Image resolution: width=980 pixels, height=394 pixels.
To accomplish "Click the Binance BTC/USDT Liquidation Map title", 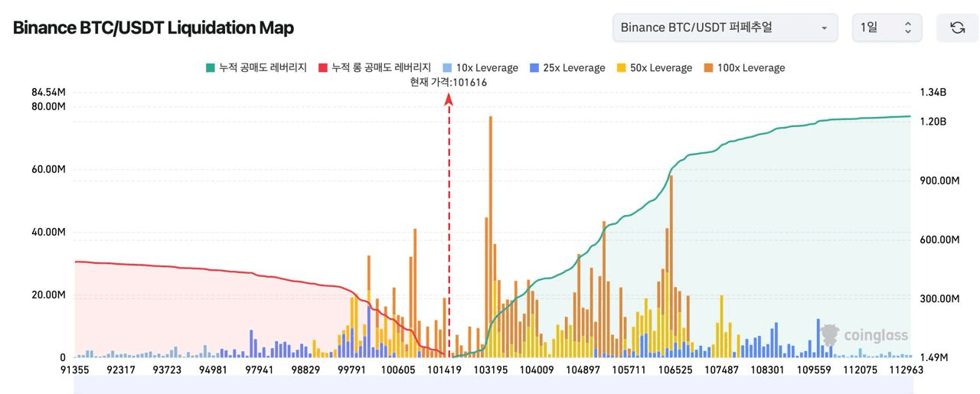I will coord(153,28).
